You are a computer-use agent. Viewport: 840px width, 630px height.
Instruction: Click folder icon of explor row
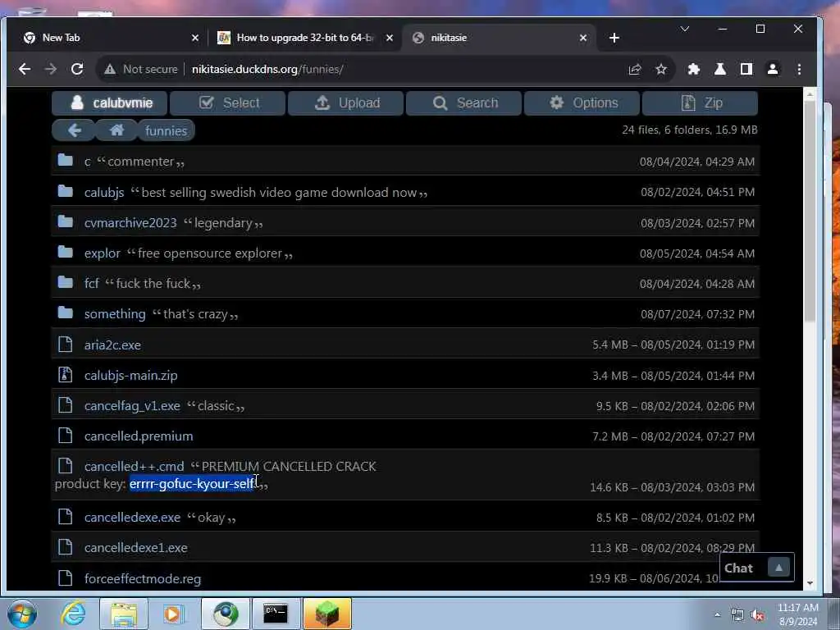[x=66, y=252]
